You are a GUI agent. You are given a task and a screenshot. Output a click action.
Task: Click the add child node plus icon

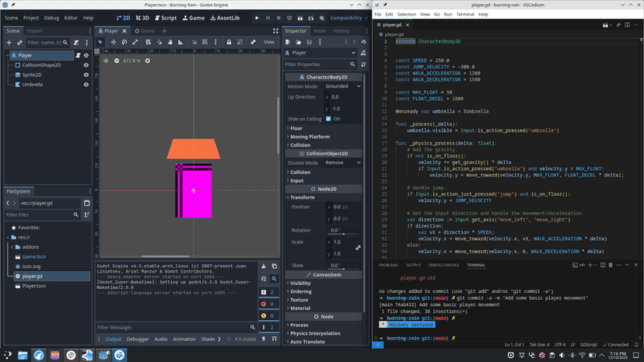pos(9,43)
